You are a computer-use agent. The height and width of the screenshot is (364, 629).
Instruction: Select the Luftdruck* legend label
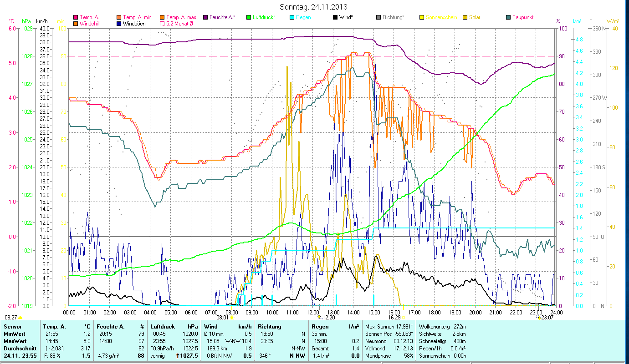(x=265, y=18)
